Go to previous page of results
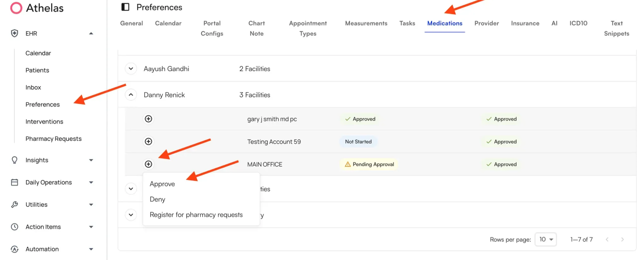 [607, 239]
